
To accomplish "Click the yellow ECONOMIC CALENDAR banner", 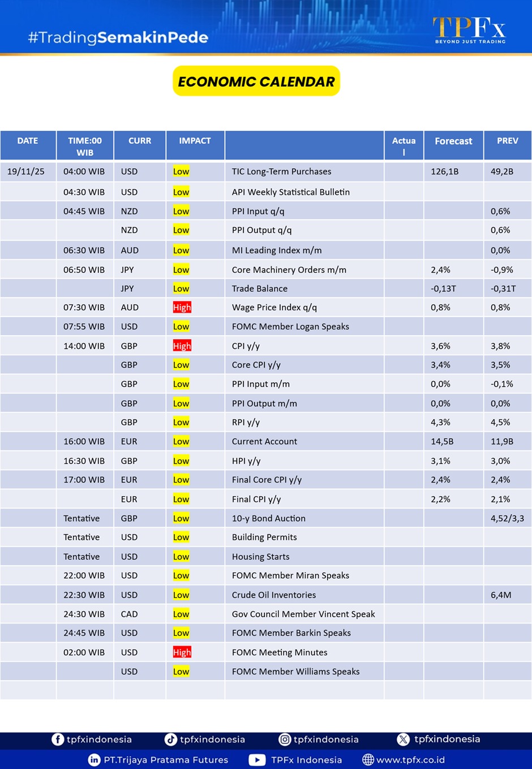I will tap(256, 82).
